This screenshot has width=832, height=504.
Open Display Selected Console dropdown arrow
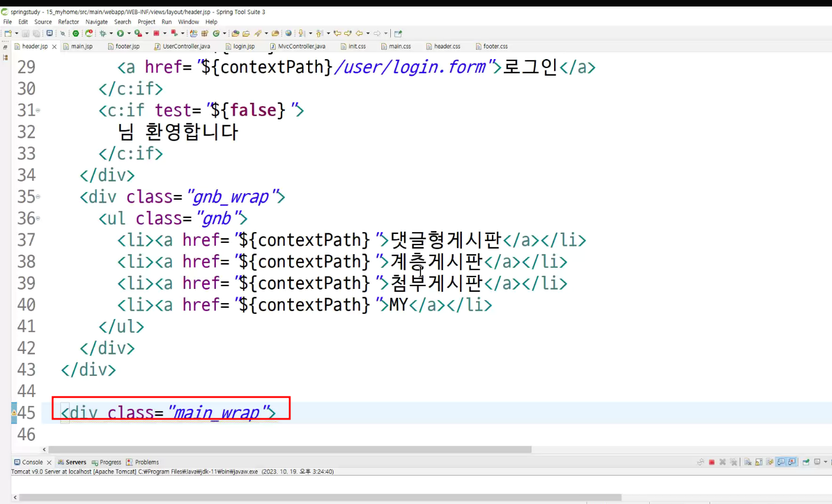(825, 462)
